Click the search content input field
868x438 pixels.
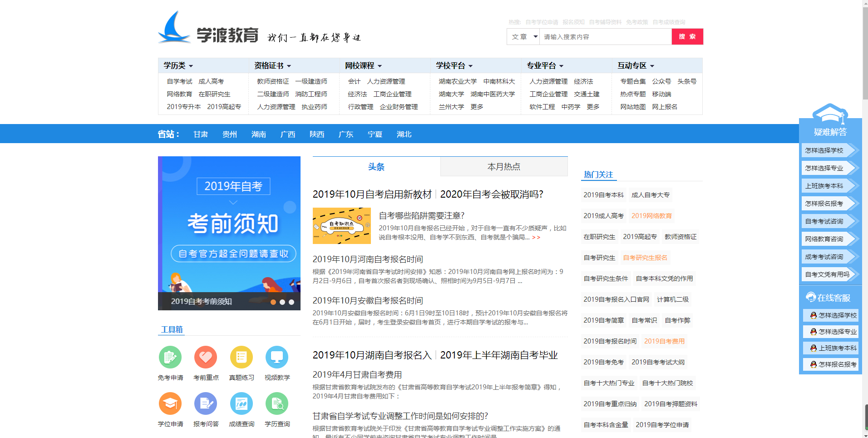click(x=606, y=37)
